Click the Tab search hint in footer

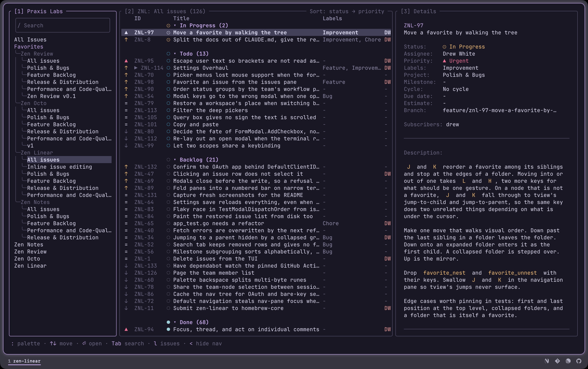point(128,343)
